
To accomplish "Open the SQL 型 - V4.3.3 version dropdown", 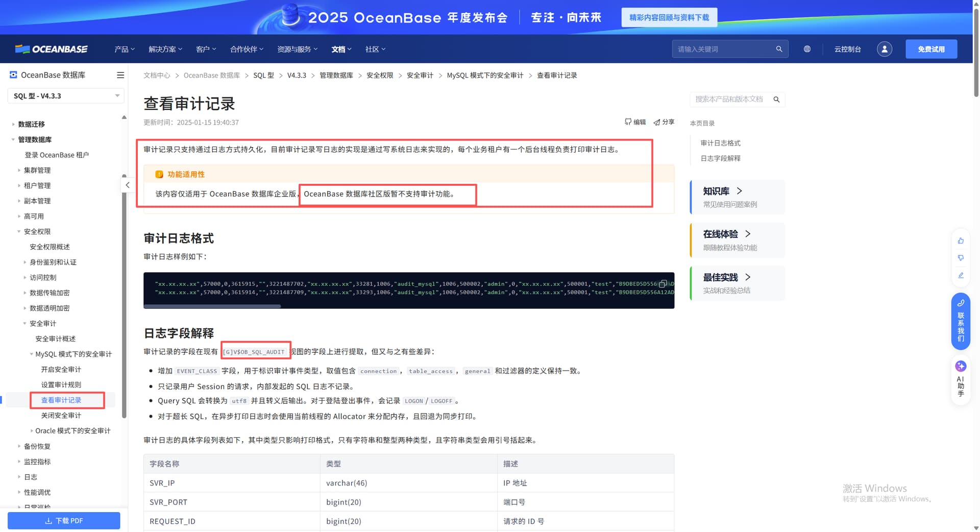I will pos(66,96).
